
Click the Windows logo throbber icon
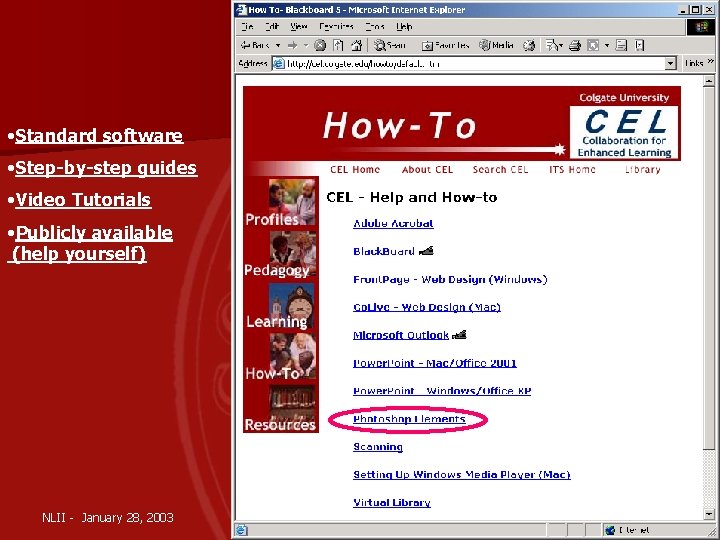(x=701, y=28)
